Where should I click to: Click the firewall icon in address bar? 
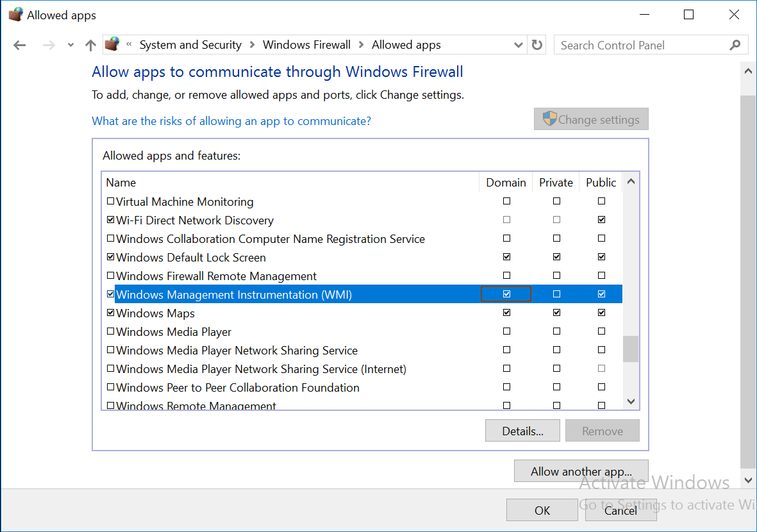112,44
